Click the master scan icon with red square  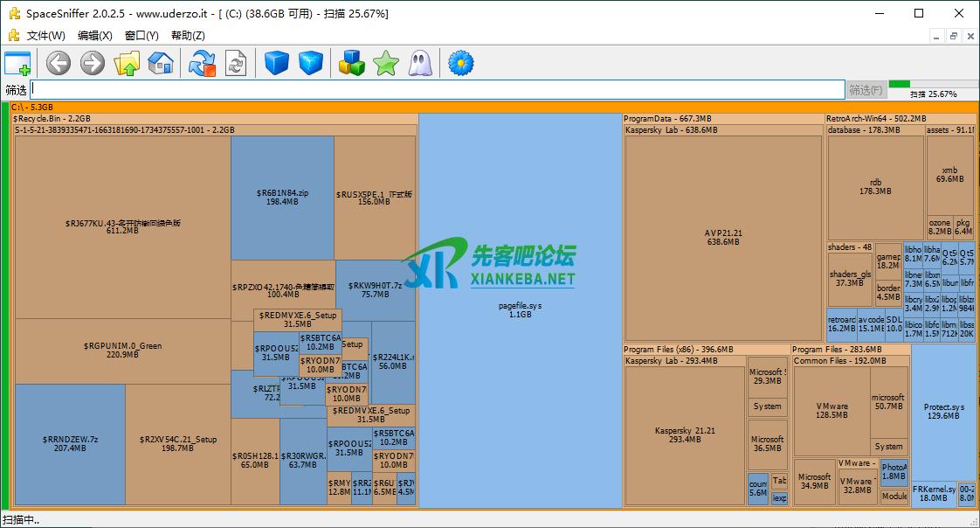point(203,63)
